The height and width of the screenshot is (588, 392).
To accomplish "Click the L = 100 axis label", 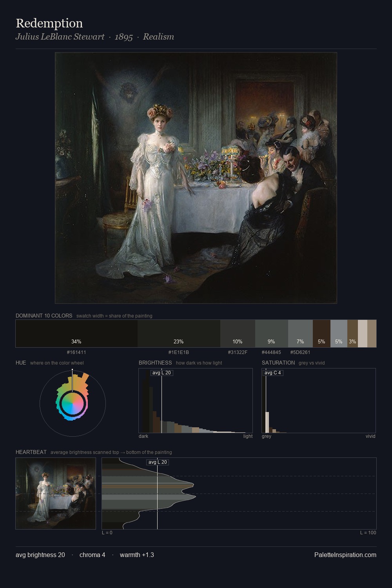I will point(368,533).
